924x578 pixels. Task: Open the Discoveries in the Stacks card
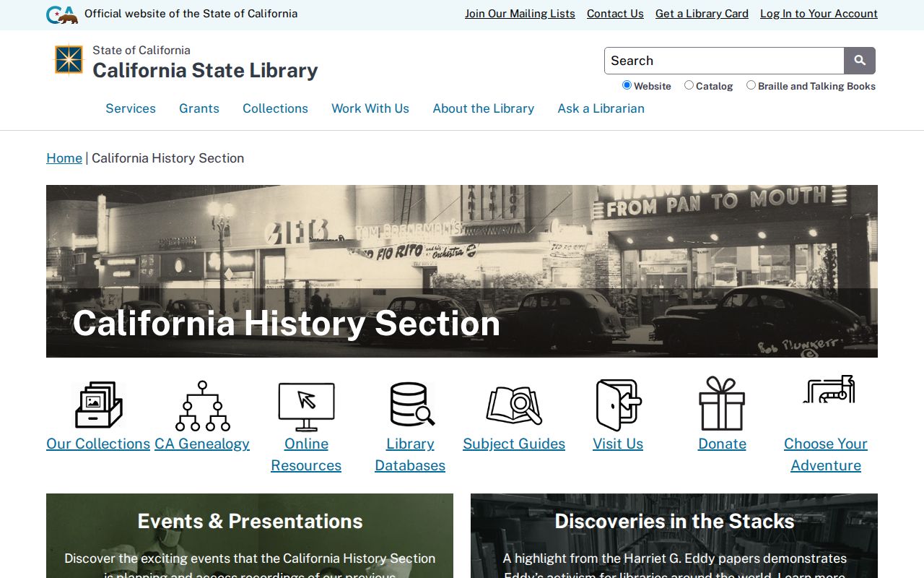coord(674,535)
